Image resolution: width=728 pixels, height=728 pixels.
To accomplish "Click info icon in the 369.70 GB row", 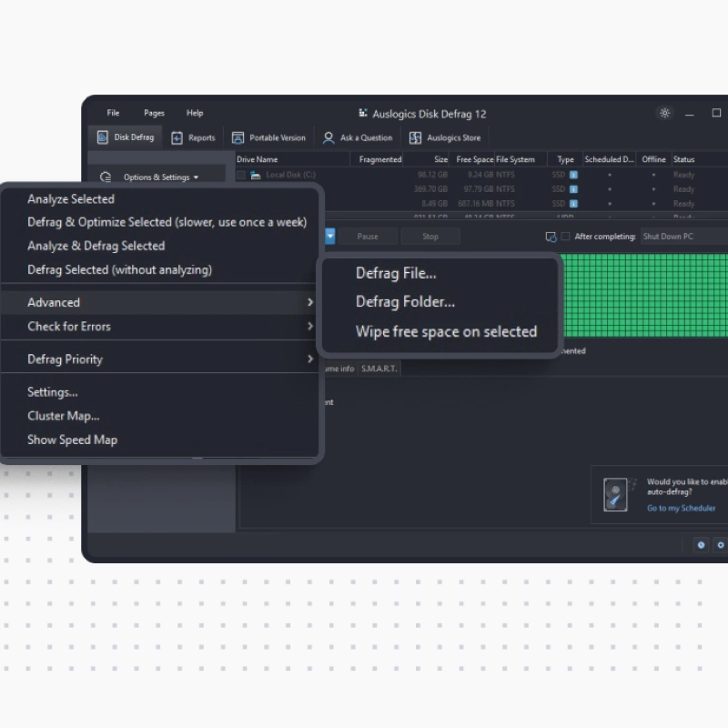I will [x=574, y=189].
